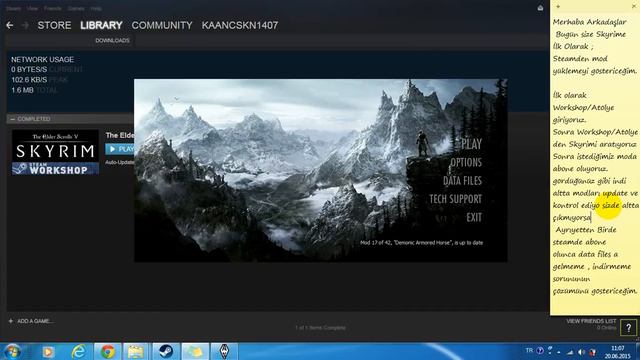Click the Skyrim launcher taskbar icon
This screenshot has height=360, width=640.
tap(224, 351)
